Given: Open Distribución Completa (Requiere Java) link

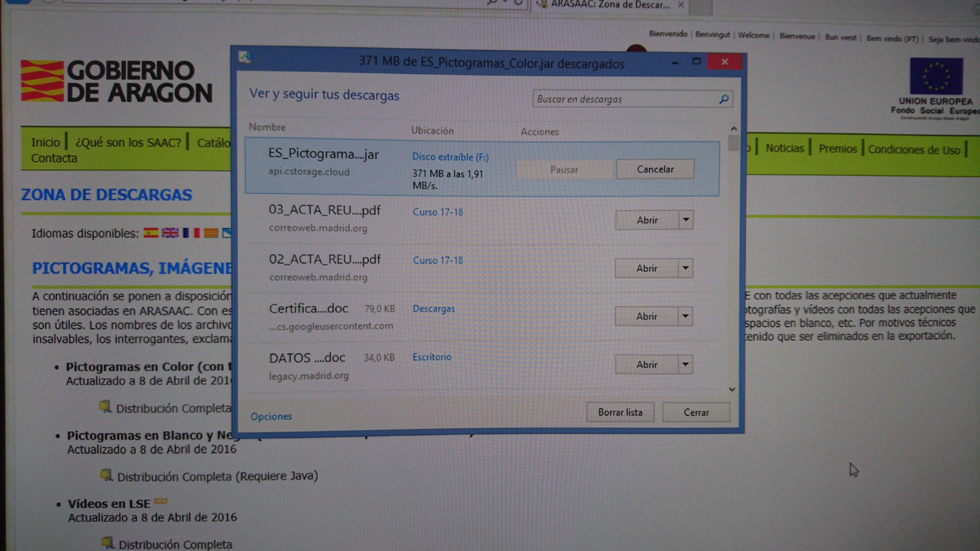Looking at the screenshot, I should (x=218, y=476).
